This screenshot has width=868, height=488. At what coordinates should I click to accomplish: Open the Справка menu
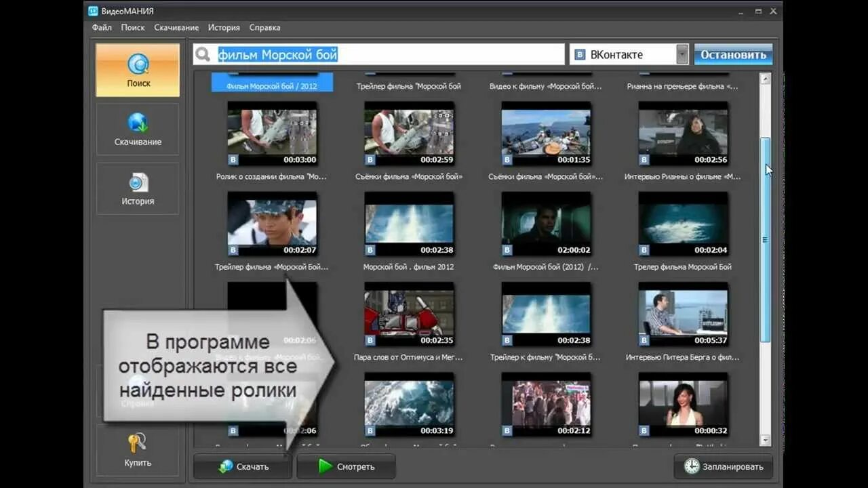coord(264,28)
